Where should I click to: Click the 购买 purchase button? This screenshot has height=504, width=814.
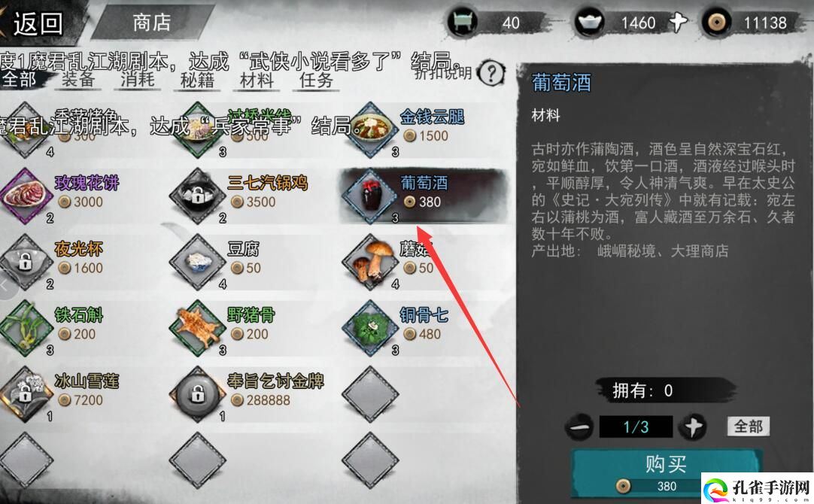[x=666, y=473]
